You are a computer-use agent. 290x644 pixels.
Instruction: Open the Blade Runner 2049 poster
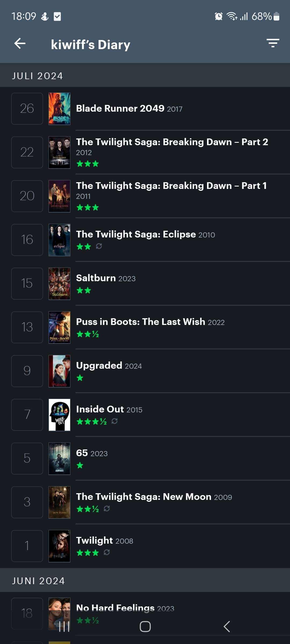(59, 109)
